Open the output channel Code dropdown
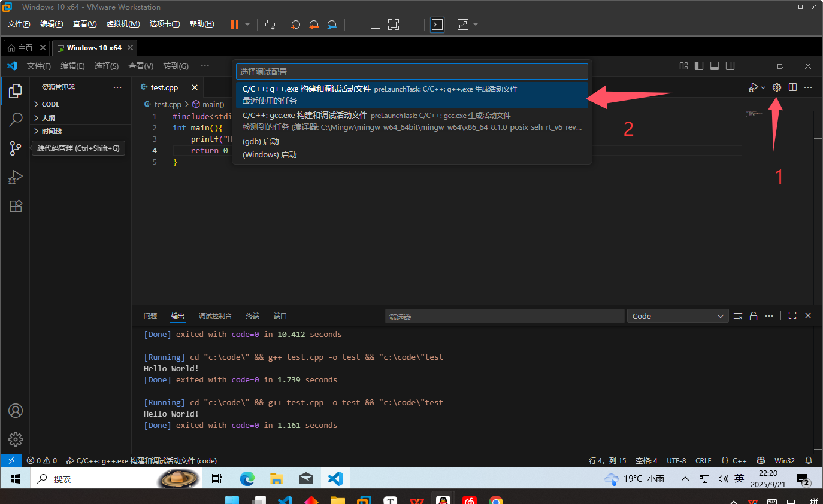The image size is (823, 504). pos(677,316)
